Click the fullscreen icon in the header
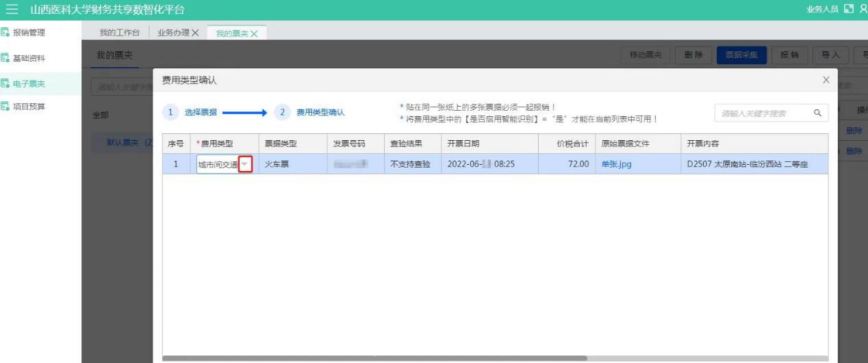Viewport: 868px width, 363px height. pos(849,9)
